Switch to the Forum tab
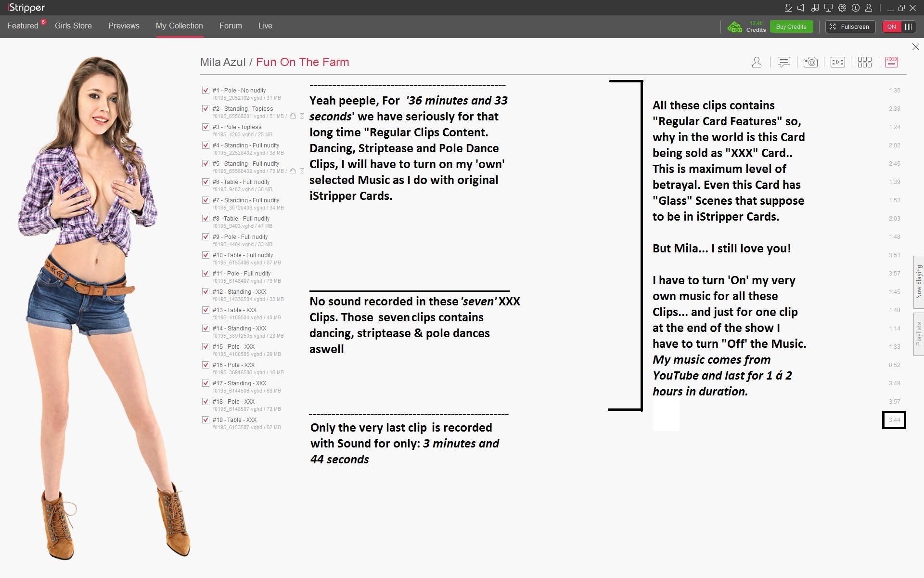The image size is (924, 578). click(x=231, y=26)
